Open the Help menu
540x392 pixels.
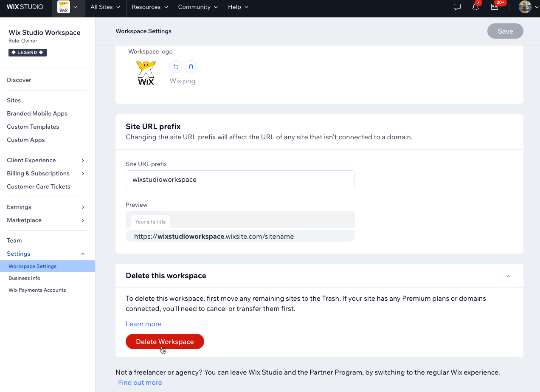238,7
